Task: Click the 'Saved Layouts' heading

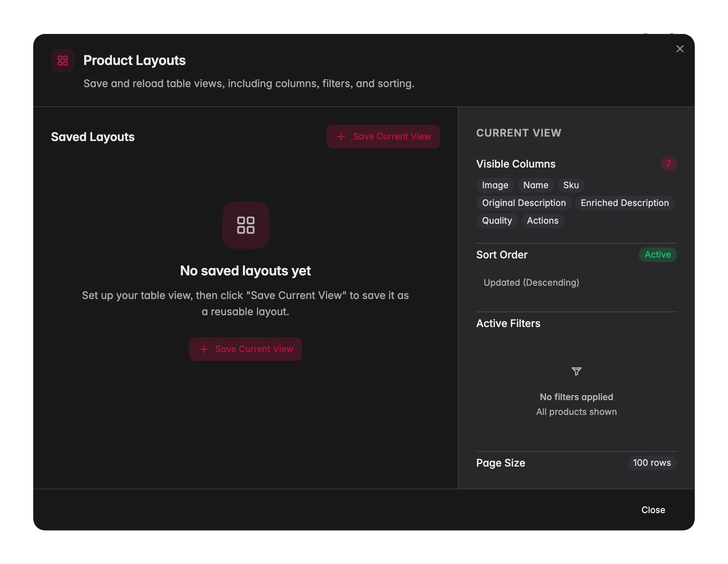Action: click(x=93, y=137)
